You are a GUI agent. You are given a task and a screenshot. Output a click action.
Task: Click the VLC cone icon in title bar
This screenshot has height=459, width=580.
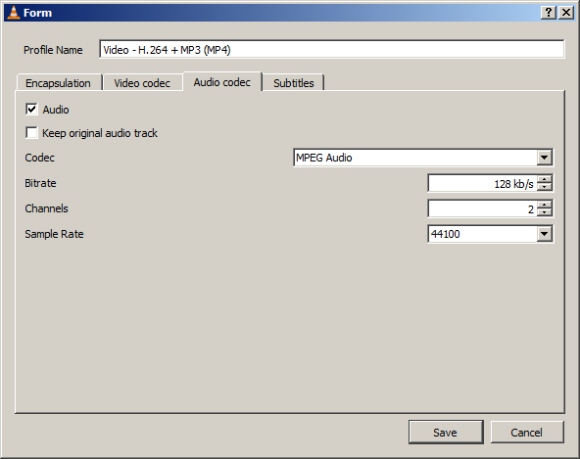(14, 13)
